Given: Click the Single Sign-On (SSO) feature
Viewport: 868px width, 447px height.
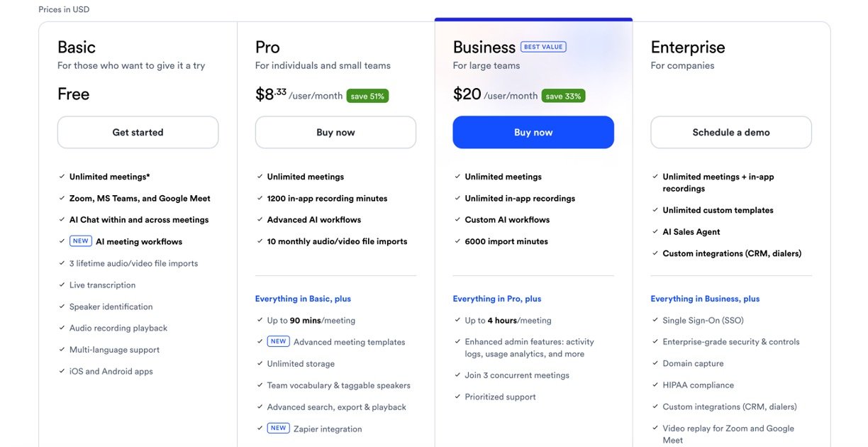Looking at the screenshot, I should [703, 321].
